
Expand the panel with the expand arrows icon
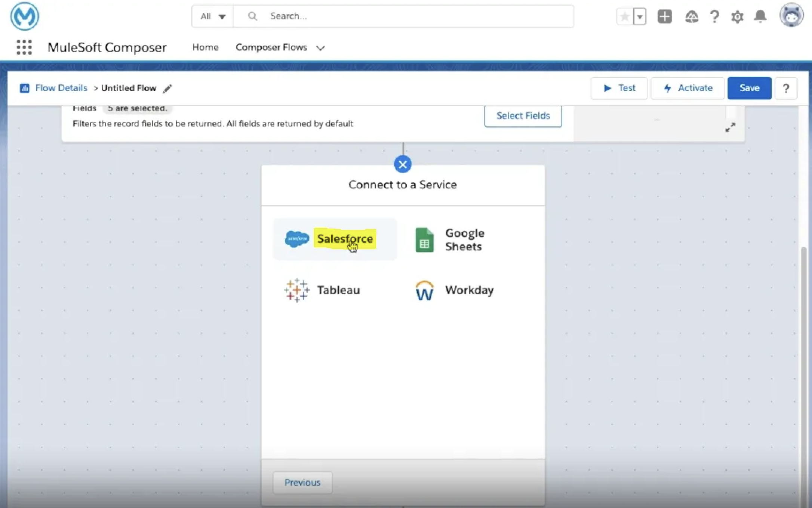tap(730, 128)
